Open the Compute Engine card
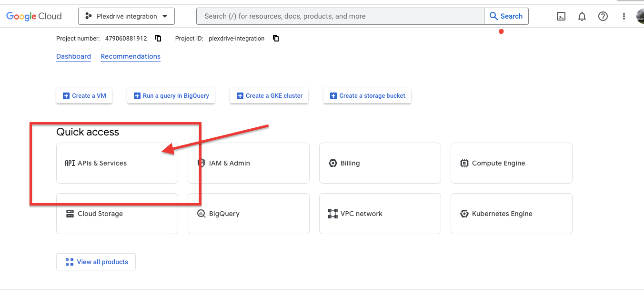 pos(512,163)
